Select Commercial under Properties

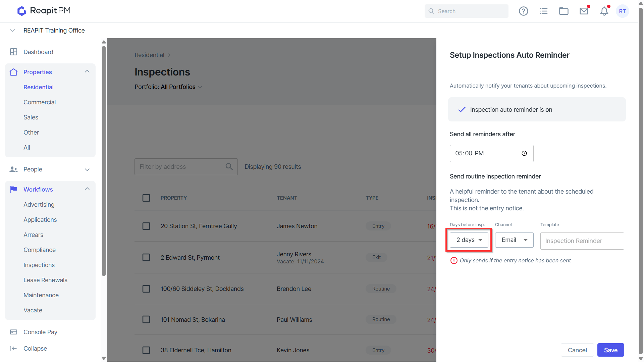(x=40, y=102)
